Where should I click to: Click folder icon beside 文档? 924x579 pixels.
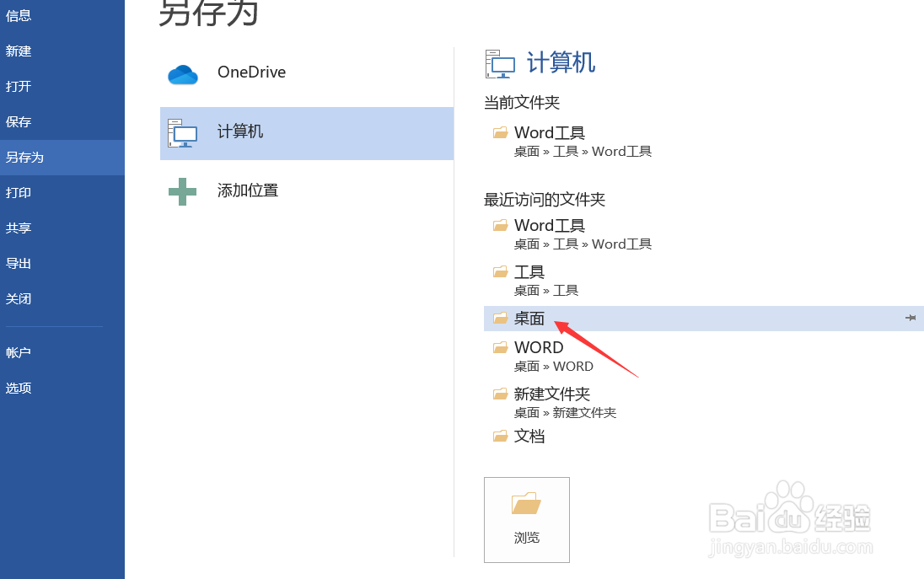[x=501, y=436]
